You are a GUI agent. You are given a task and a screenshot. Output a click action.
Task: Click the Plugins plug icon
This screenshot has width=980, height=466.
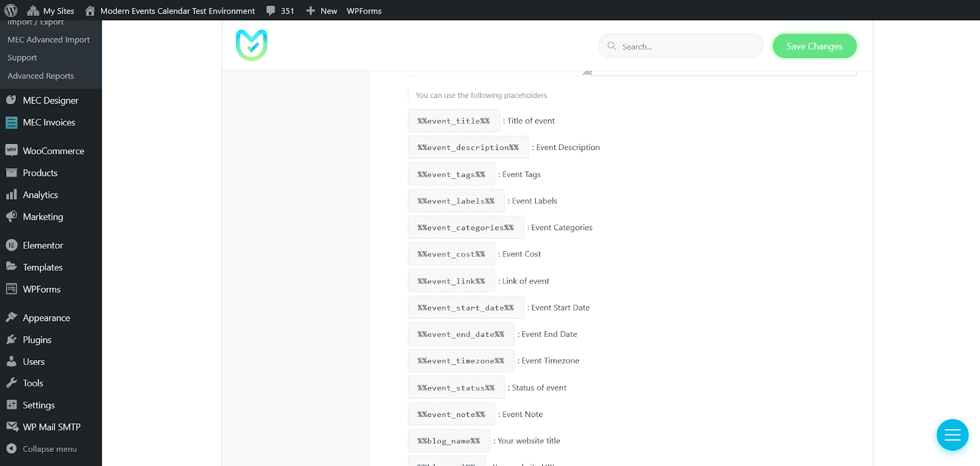(11, 339)
